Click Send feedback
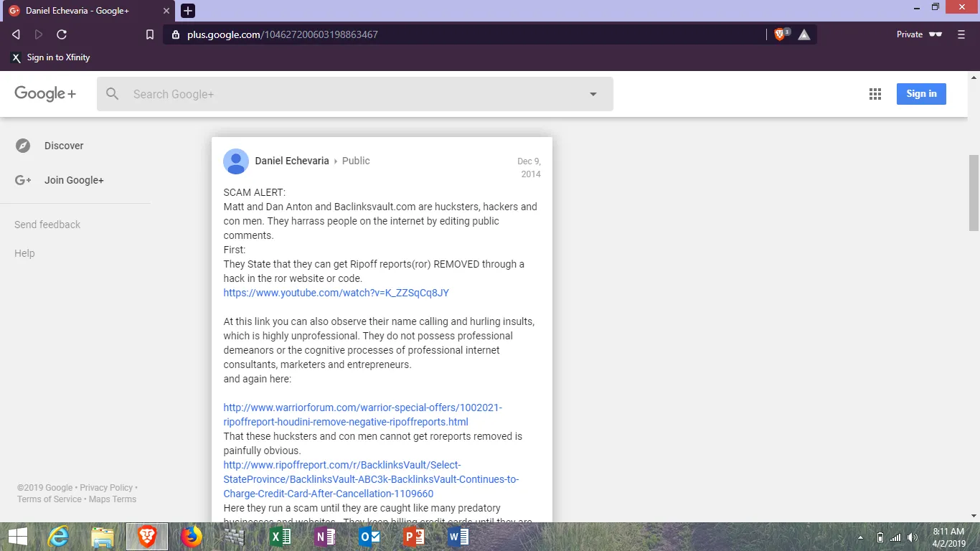Screen dimensions: 980x551 point(47,225)
